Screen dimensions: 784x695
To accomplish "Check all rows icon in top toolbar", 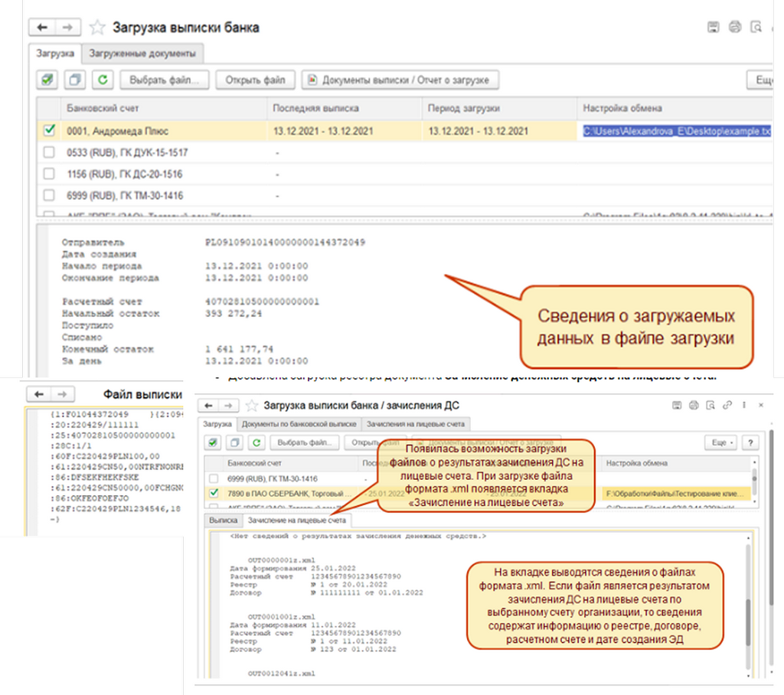I will (47, 80).
